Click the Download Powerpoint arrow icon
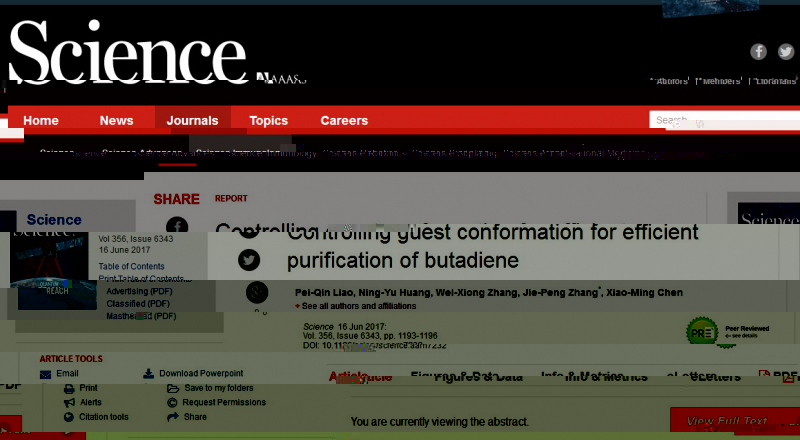Viewport: 800px width, 440px height. (148, 374)
